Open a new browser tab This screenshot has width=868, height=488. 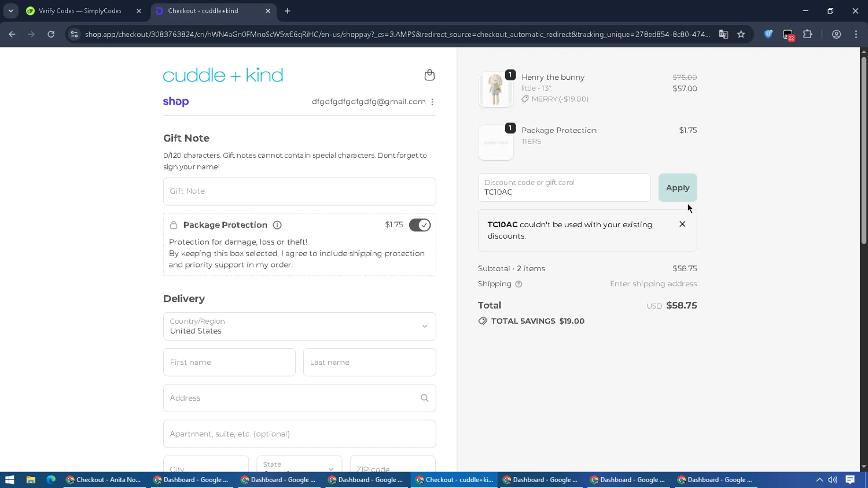(288, 11)
